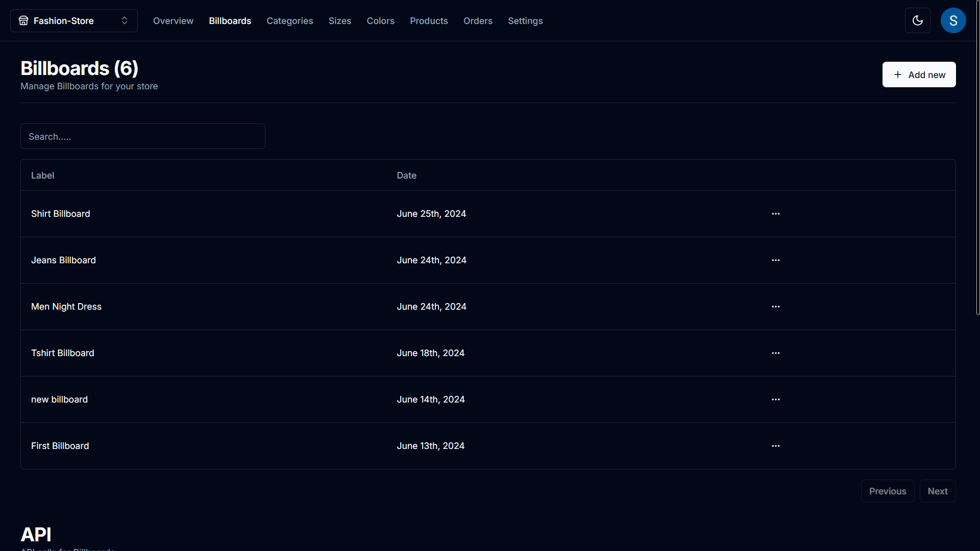Image resolution: width=980 pixels, height=551 pixels.
Task: Click the June 18th, 2024 date cell
Action: point(430,353)
